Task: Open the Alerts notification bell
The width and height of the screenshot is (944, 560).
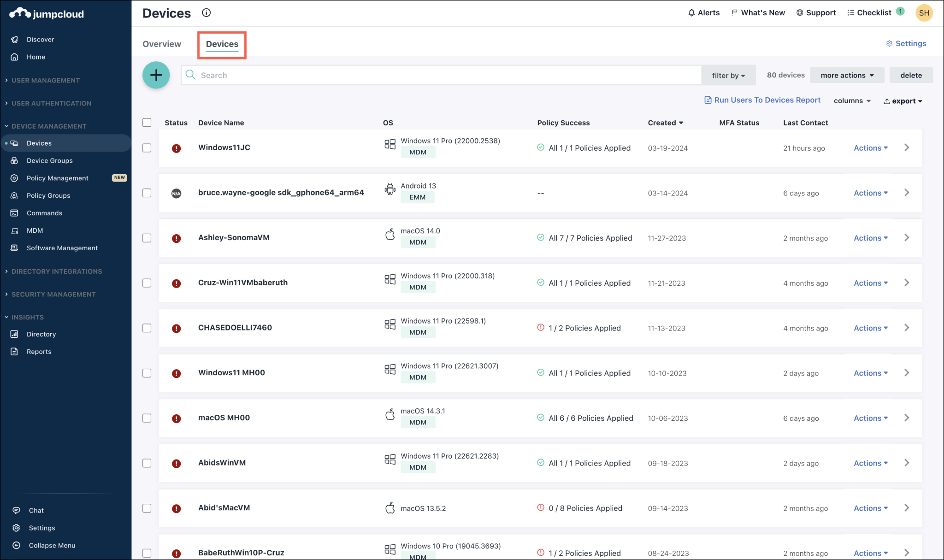Action: 703,12
